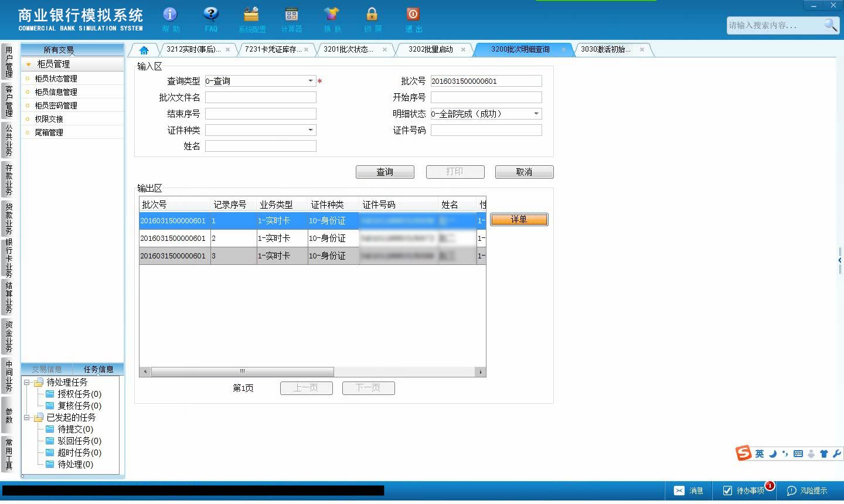Click the table scroll-right arrow
844x504 pixels.
tap(481, 372)
